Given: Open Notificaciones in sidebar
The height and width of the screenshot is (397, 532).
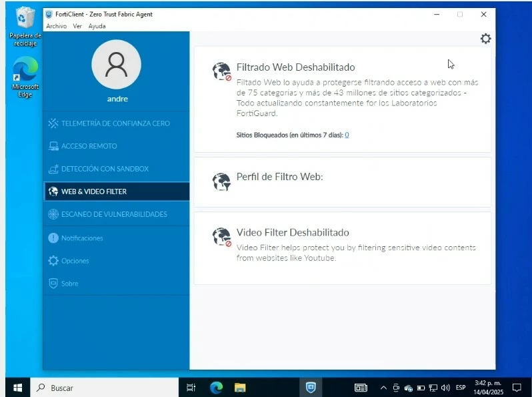Looking at the screenshot, I should (117, 238).
